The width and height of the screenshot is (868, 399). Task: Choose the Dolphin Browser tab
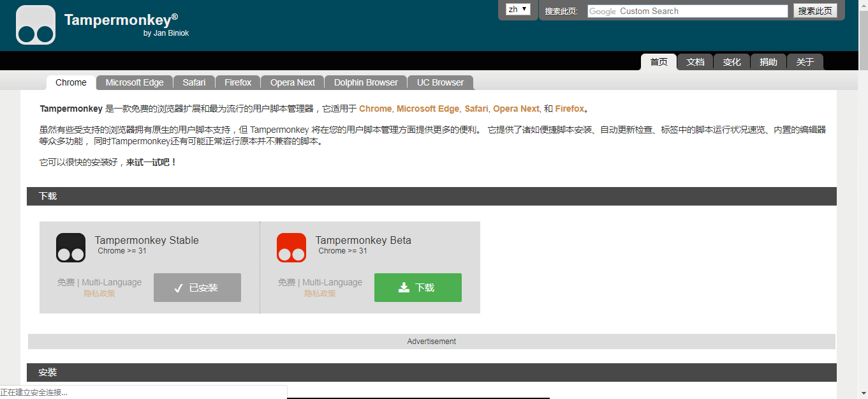[365, 83]
